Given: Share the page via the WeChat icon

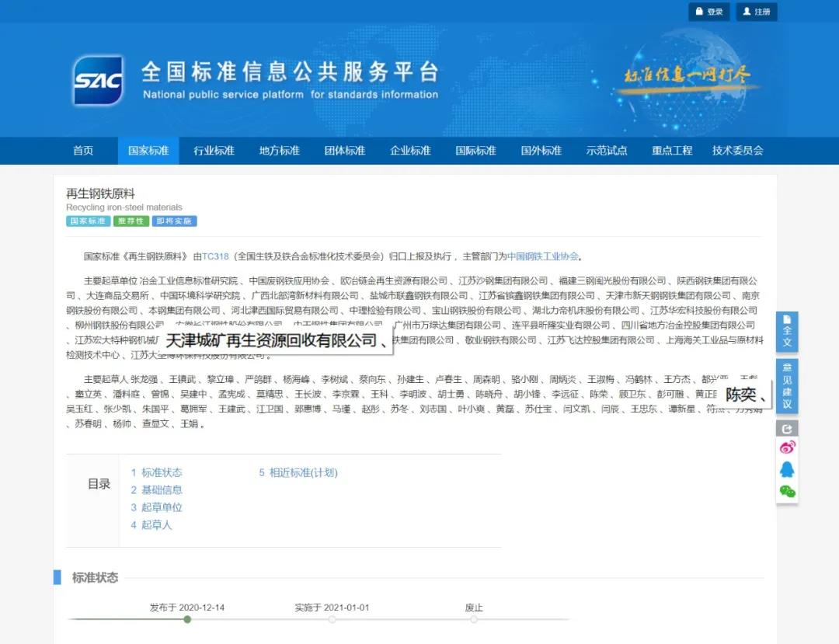Looking at the screenshot, I should pos(787,491).
